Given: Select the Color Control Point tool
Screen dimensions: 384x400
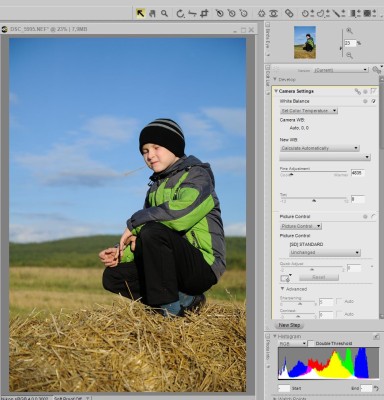Looking at the screenshot, I should [x=261, y=13].
